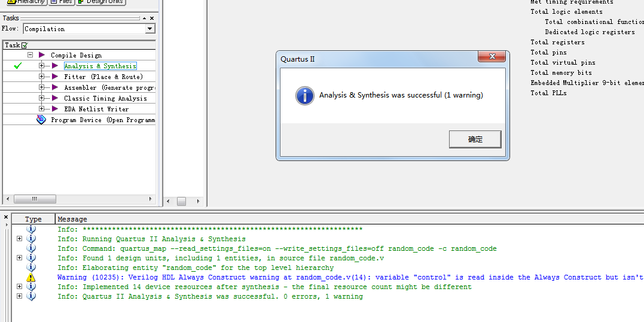Click the Task column header checkbox icon
Screen dimensions: 644x322
(x=25, y=45)
